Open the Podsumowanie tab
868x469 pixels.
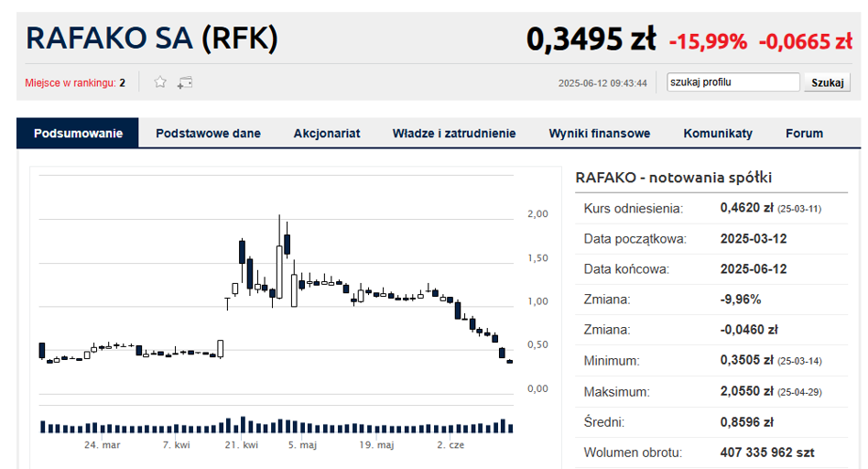point(78,133)
